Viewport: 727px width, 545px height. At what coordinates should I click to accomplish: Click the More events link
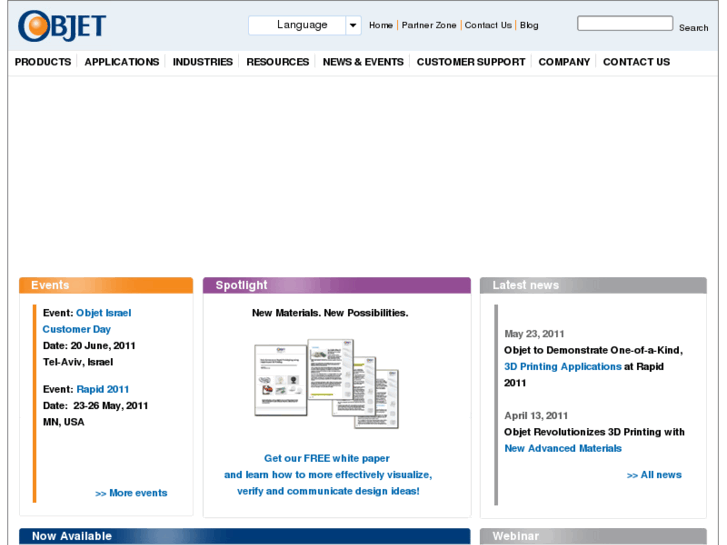[x=131, y=493]
